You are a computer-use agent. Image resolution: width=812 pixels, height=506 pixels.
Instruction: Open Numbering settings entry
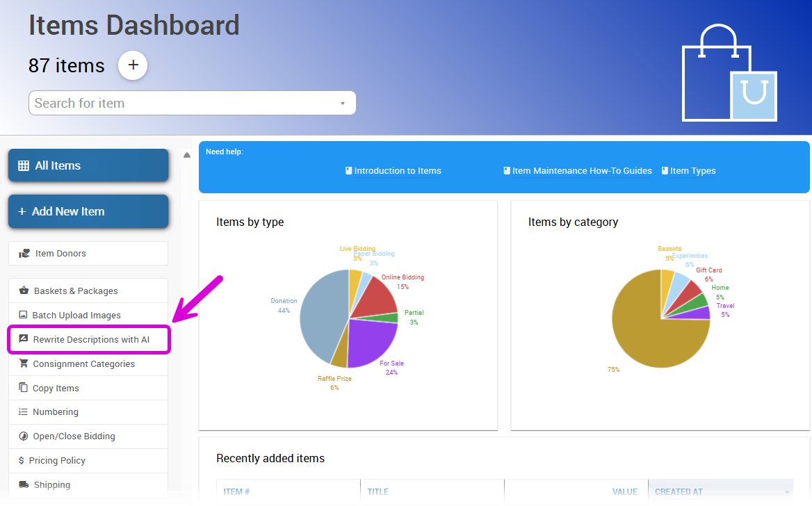(x=88, y=411)
